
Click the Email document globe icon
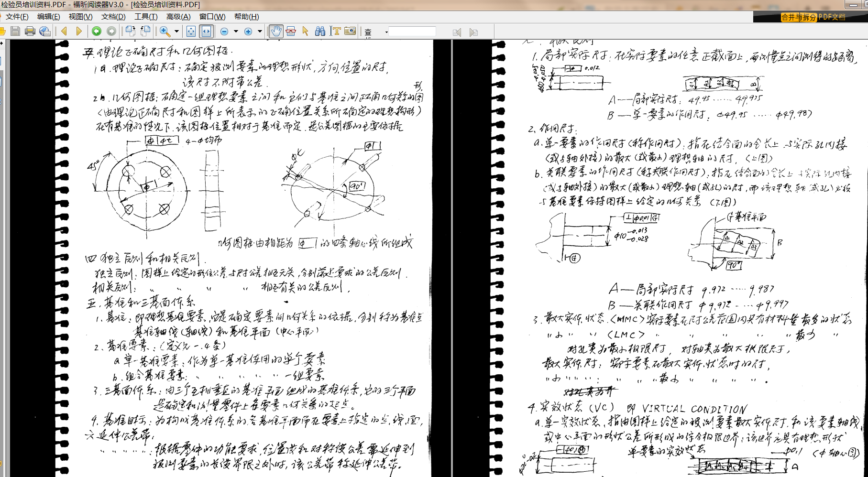(x=45, y=32)
